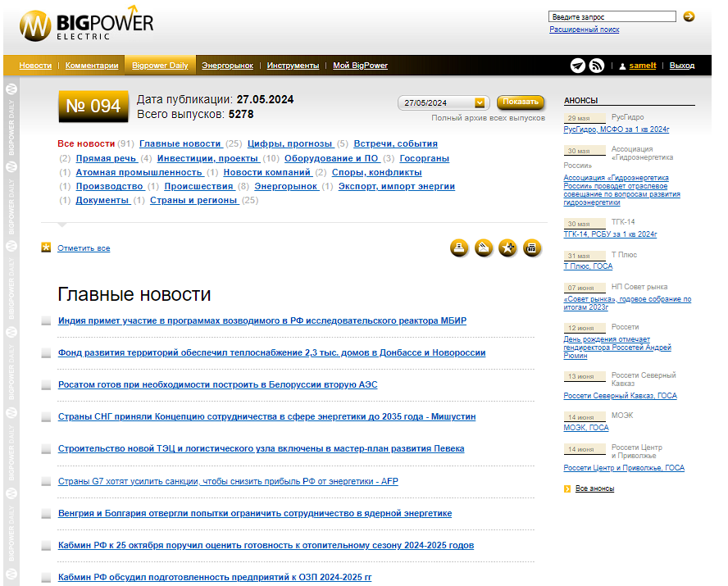Filter by Споры, конфликты

[377, 172]
